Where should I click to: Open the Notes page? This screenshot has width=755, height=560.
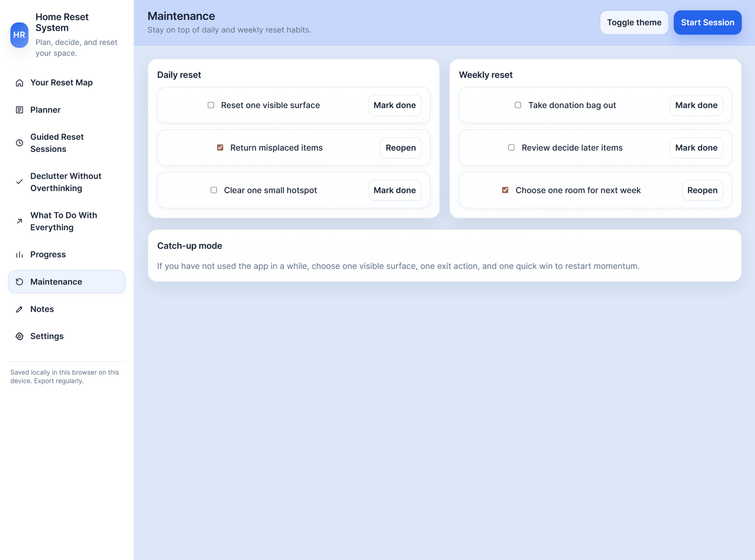(67, 309)
